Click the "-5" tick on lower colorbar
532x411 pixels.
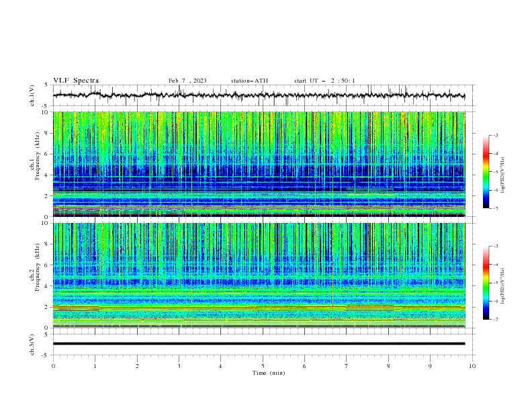(495, 283)
